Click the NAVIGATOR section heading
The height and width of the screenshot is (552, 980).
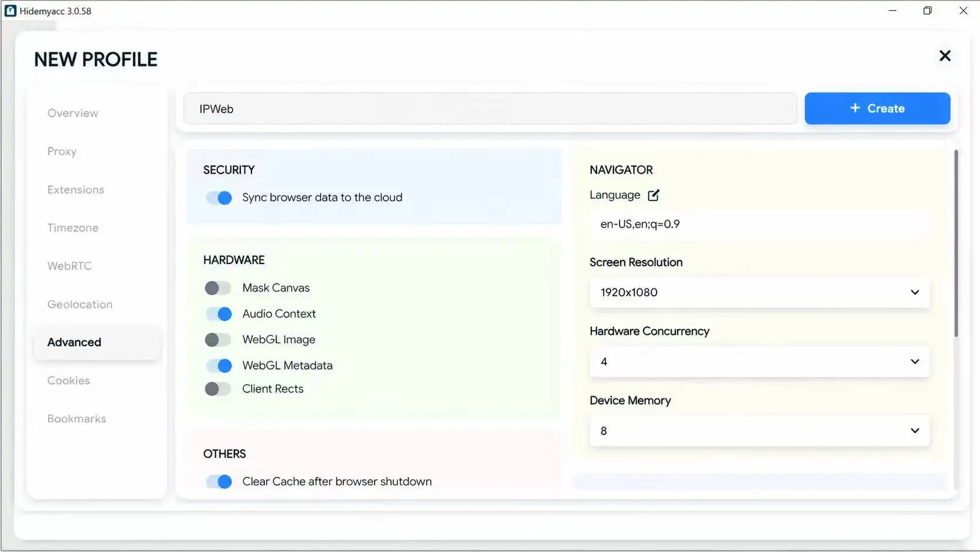pyautogui.click(x=621, y=170)
